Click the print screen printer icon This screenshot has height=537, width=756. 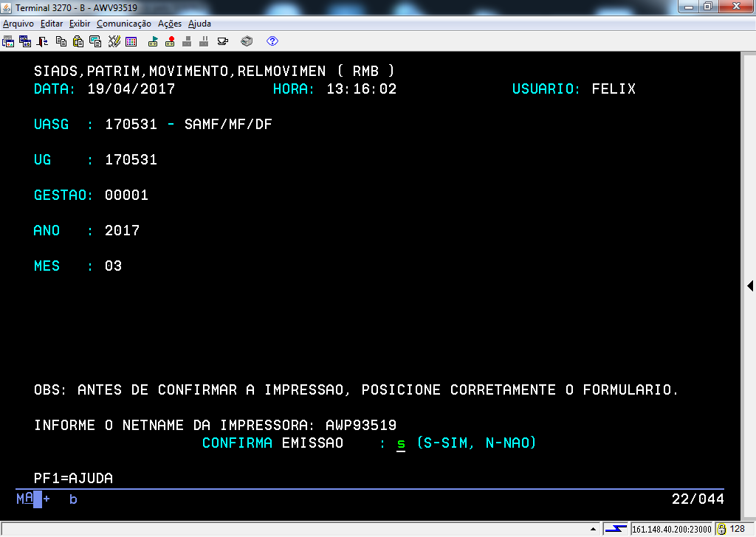pyautogui.click(x=247, y=41)
